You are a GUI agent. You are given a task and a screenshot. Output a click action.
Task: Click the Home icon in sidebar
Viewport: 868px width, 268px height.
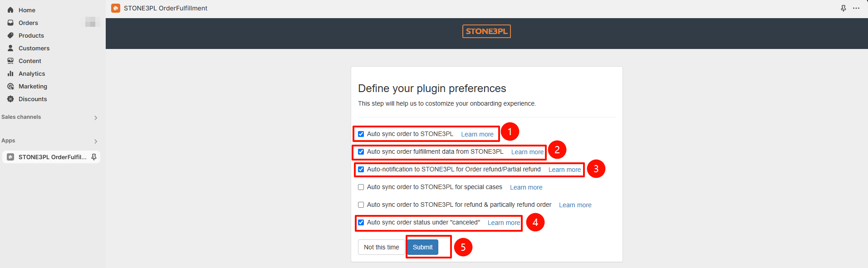(x=10, y=10)
